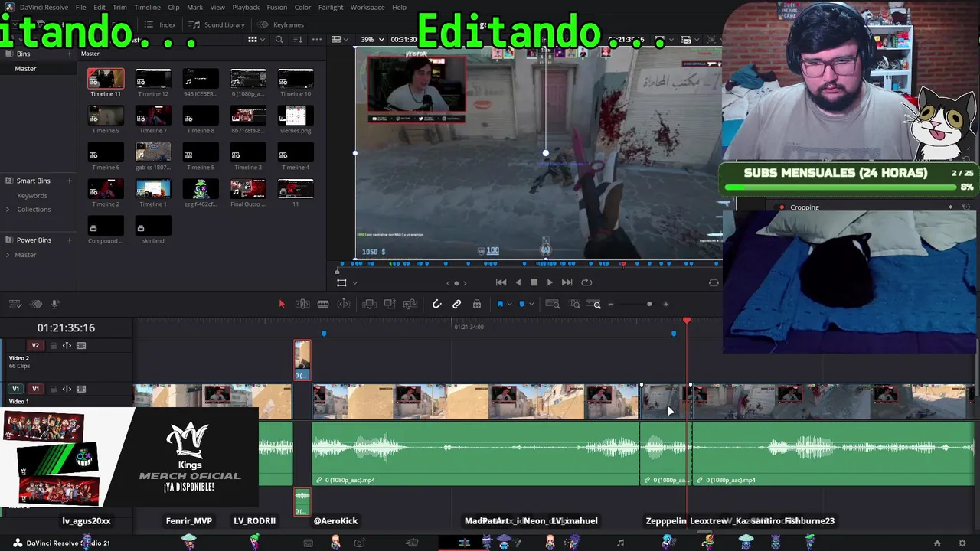Activate the Trim Edit Mode tool
The width and height of the screenshot is (980, 551).
pyautogui.click(x=302, y=305)
